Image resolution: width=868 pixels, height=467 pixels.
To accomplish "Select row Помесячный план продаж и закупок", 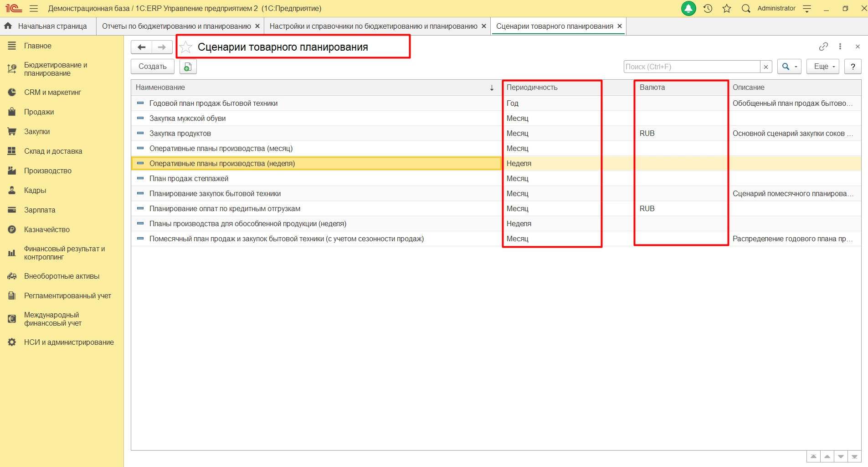I will coord(496,239).
